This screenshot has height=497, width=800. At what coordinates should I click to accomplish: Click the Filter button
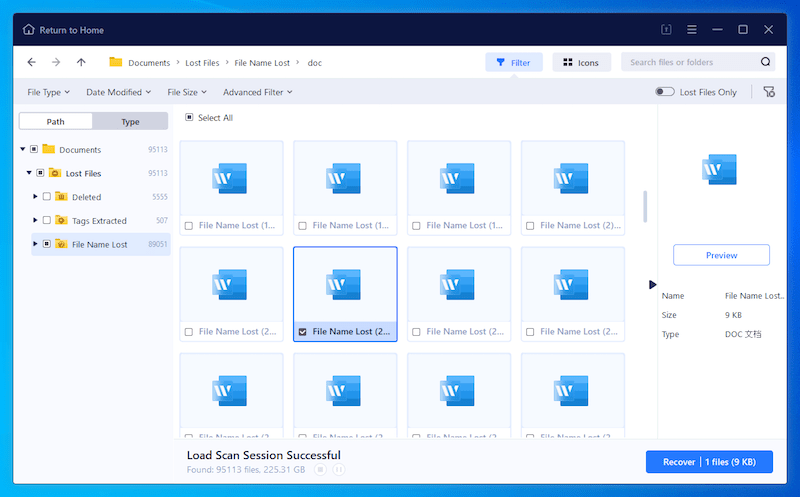514,62
